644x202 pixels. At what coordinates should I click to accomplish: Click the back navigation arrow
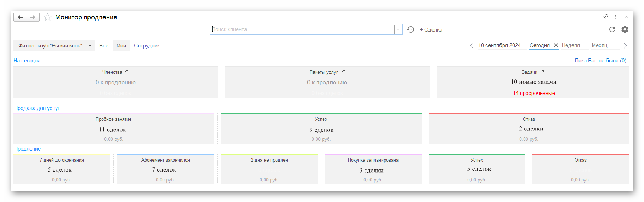20,17
